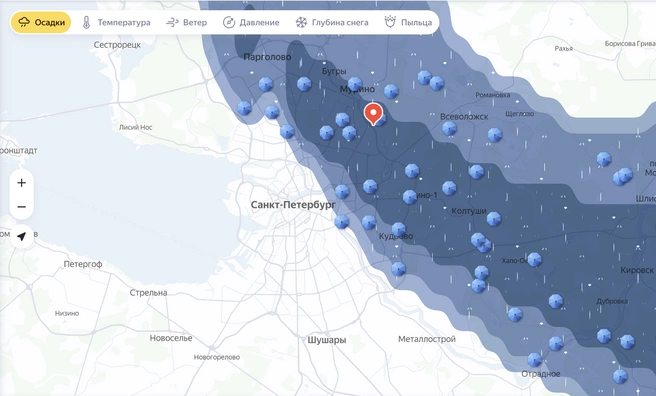Click the Колтуши map label
The height and width of the screenshot is (396, 656).
click(469, 211)
